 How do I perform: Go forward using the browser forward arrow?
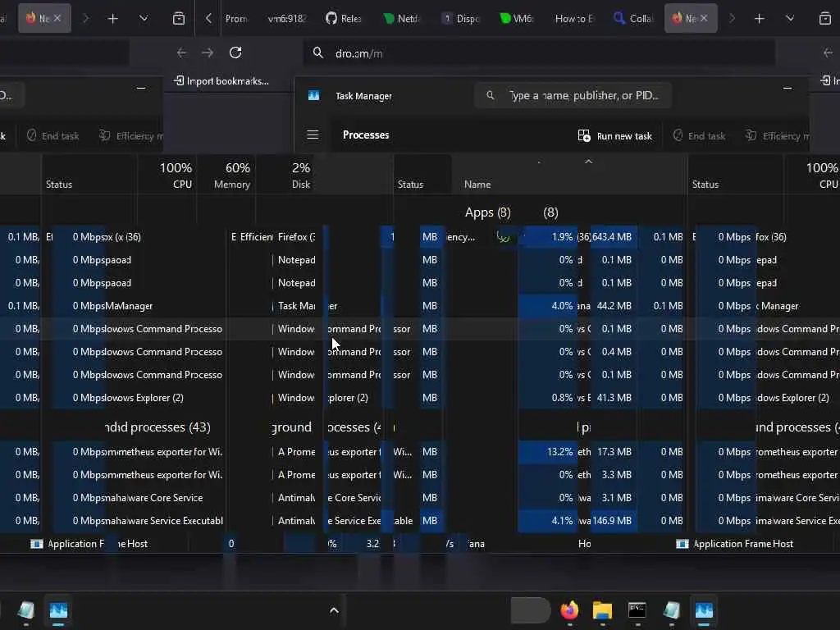[208, 52]
